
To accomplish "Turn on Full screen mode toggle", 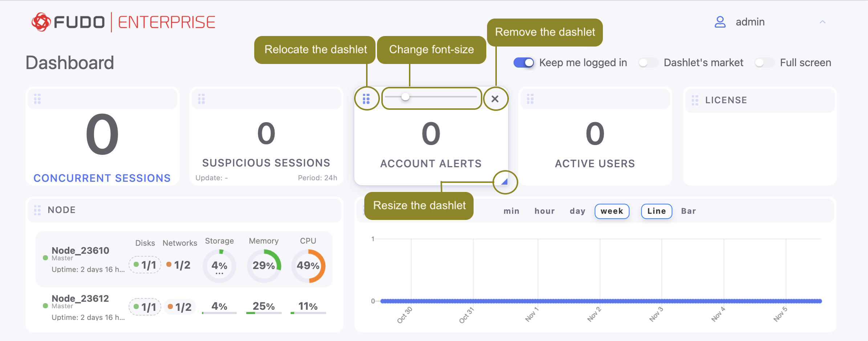I will (x=764, y=63).
